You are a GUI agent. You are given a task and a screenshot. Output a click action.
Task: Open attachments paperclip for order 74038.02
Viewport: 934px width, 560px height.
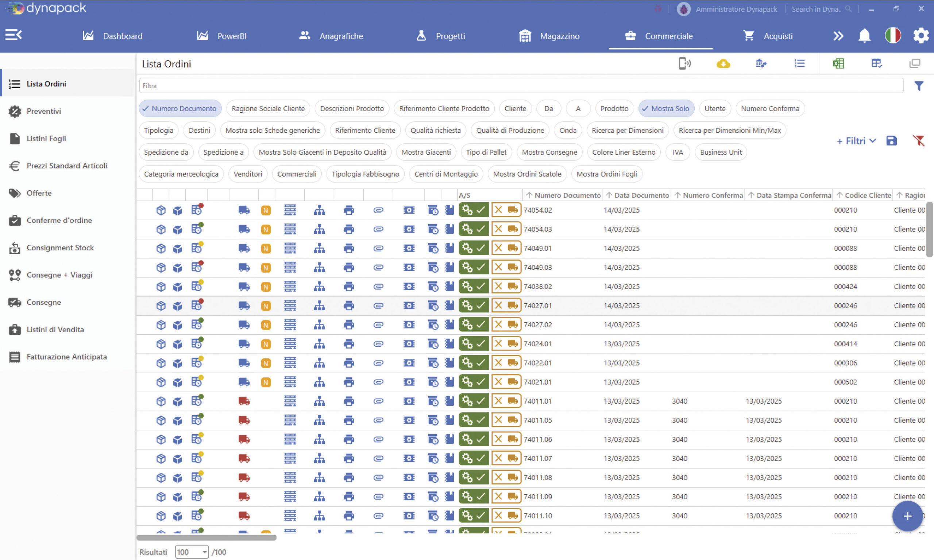coord(378,287)
